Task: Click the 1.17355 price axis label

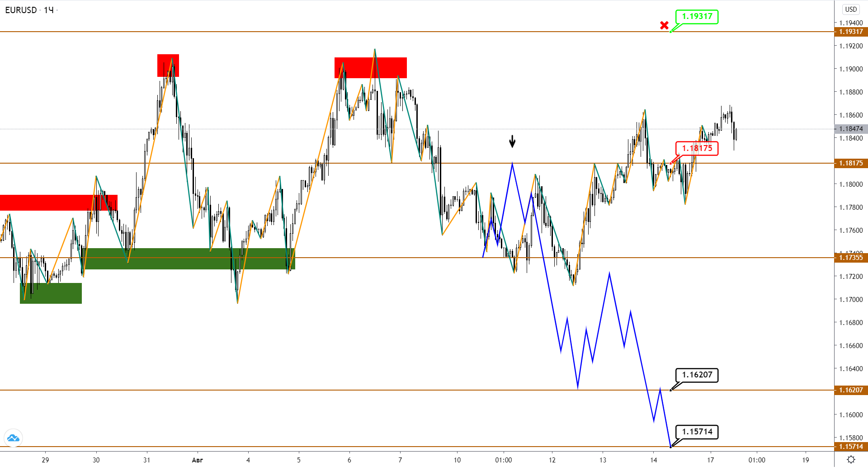Action: tap(851, 258)
